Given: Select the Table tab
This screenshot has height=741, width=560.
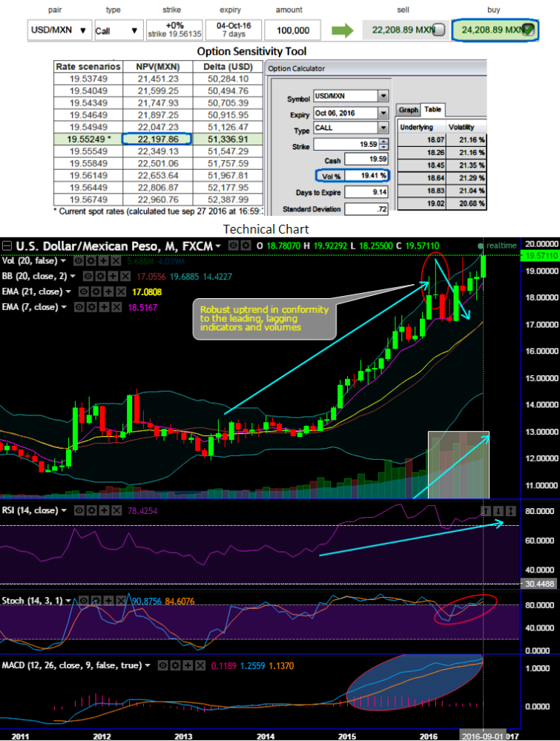Looking at the screenshot, I should (432, 109).
